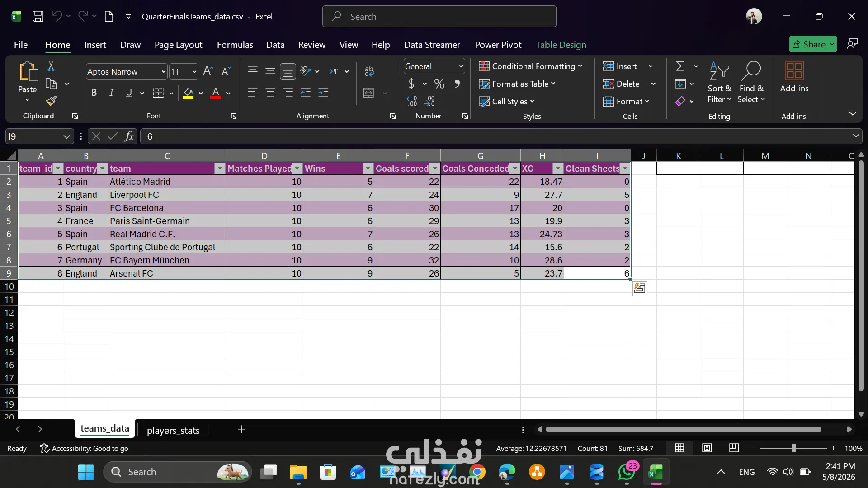The image size is (868, 488).
Task: Switch to the Data ribbon tab
Action: 275,45
